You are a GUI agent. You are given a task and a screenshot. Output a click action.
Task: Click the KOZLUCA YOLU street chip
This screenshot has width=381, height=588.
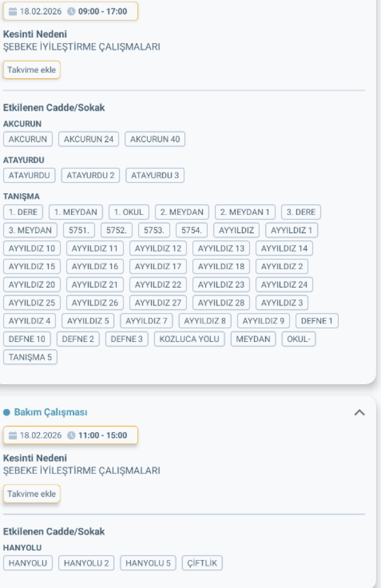tap(189, 339)
